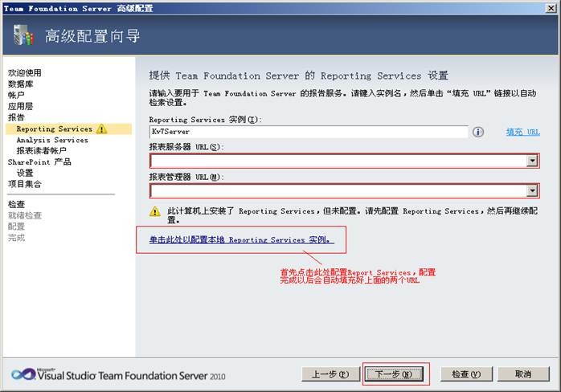Screen dimensions: 561x392
Task: Select SharePoint 产品 in the sidebar
Action: (x=39, y=162)
